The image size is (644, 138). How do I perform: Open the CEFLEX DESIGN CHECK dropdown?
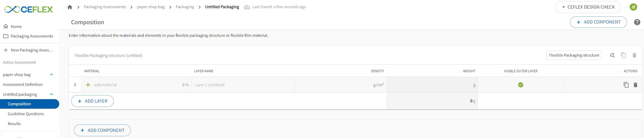588,7
